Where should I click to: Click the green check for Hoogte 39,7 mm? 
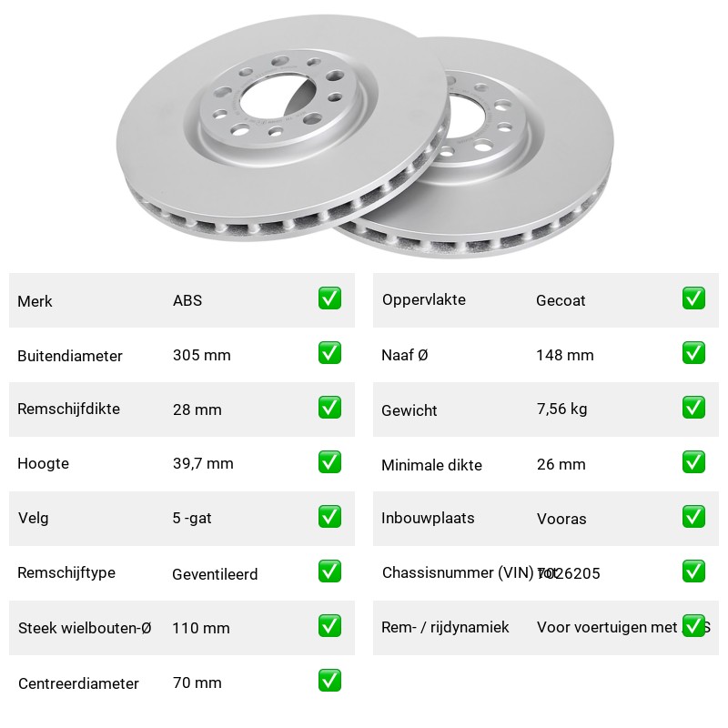[x=329, y=462]
